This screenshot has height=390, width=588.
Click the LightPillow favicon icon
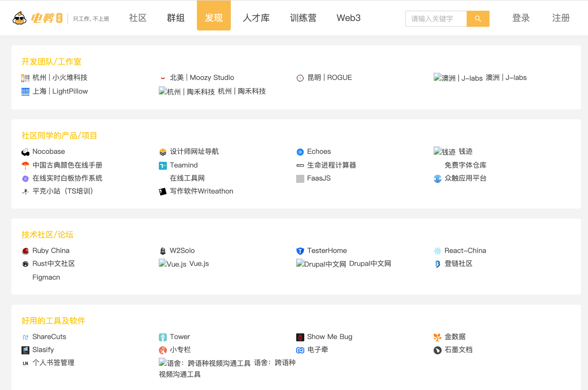tap(25, 92)
